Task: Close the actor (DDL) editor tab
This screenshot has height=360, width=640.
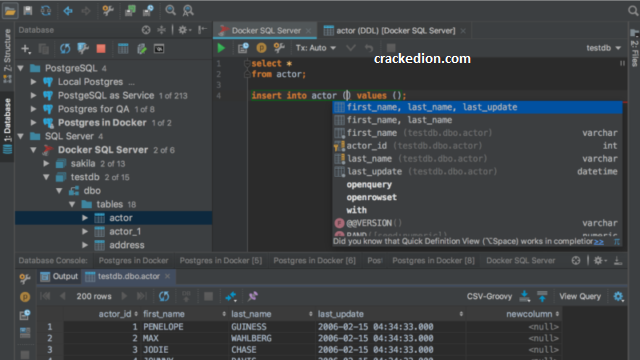Action: pyautogui.click(x=463, y=31)
